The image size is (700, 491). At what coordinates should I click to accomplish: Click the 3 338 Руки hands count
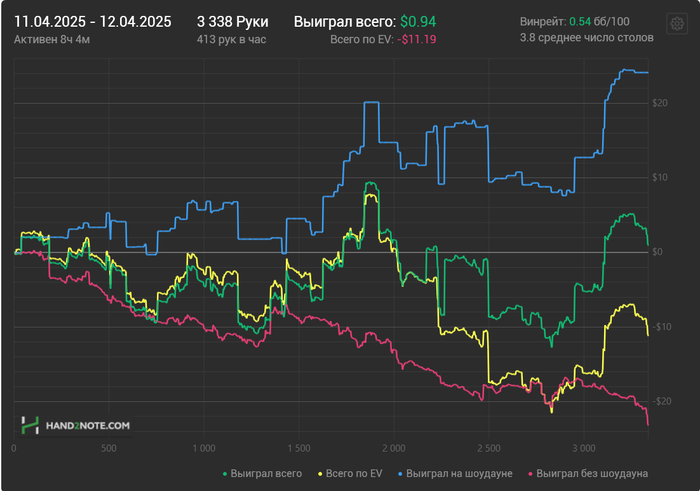(233, 21)
